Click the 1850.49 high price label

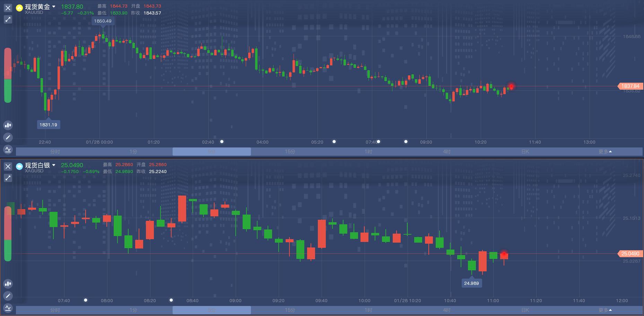click(103, 21)
